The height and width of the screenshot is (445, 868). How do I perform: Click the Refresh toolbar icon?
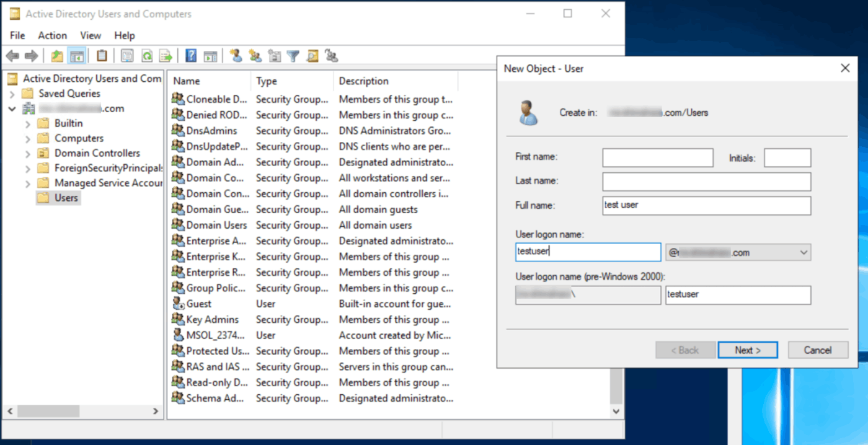147,56
